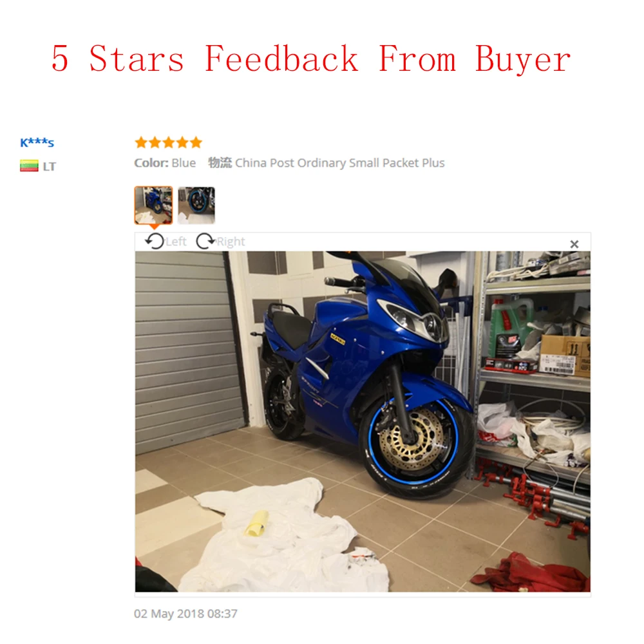Click the first orange rating star

click(141, 142)
